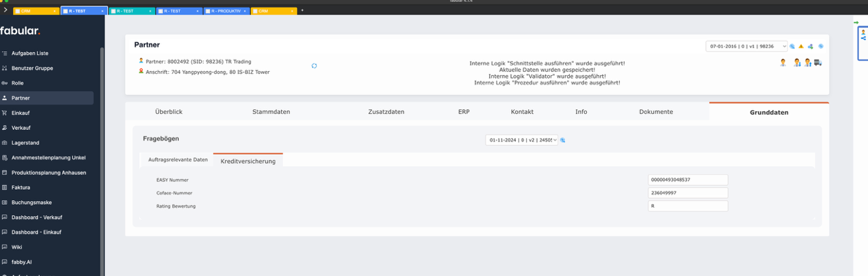868x276 pixels.
Task: Click magnifier icon beside Fragebögen version dropdown
Action: coord(563,140)
